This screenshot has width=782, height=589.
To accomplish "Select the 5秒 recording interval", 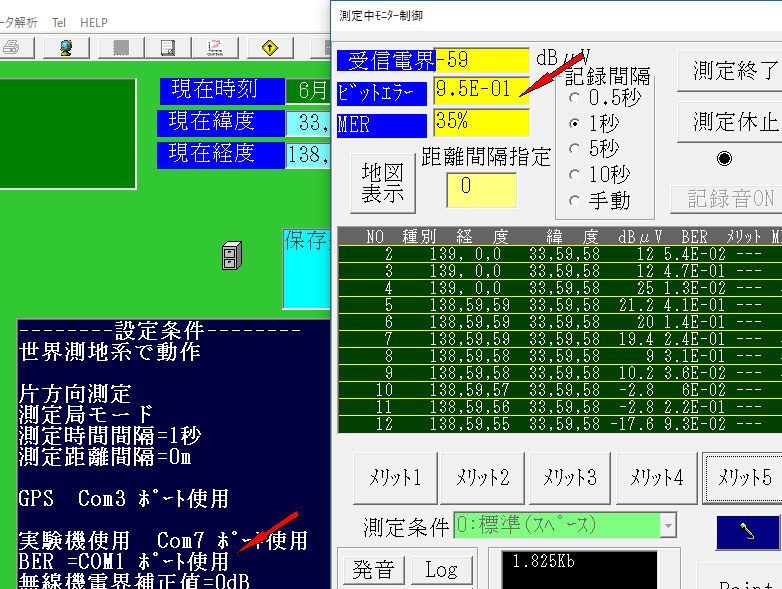I will [x=575, y=149].
